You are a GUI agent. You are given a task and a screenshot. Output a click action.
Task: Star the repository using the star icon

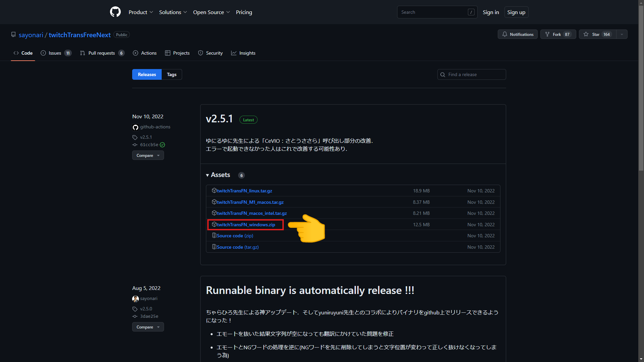585,34
